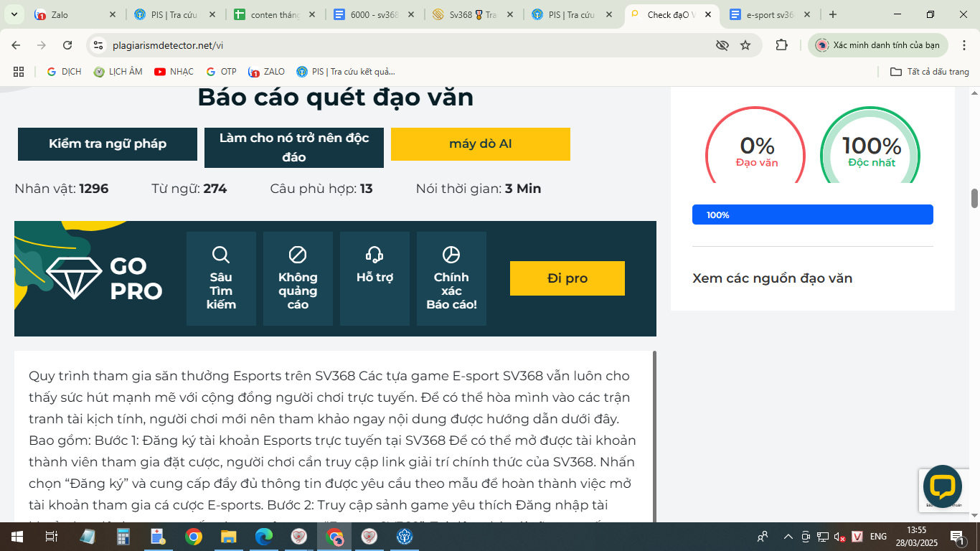Viewport: 980px width, 551px height.
Task: Open Task View on the taskbar
Action: 52,537
